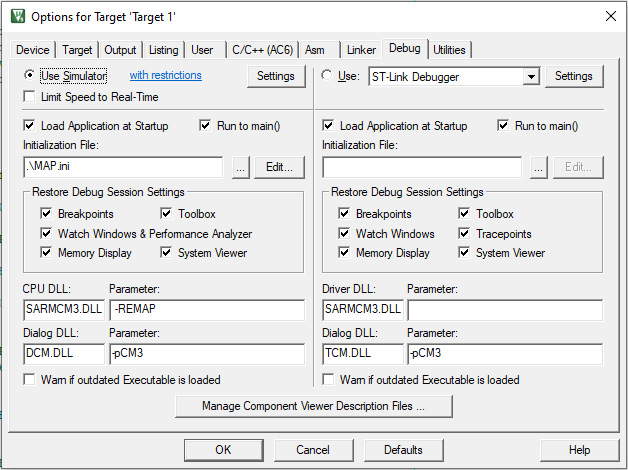Toggle Watch Windows & Performance Analyzer checkbox
Viewport: 628px width, 470px height.
pyautogui.click(x=47, y=234)
